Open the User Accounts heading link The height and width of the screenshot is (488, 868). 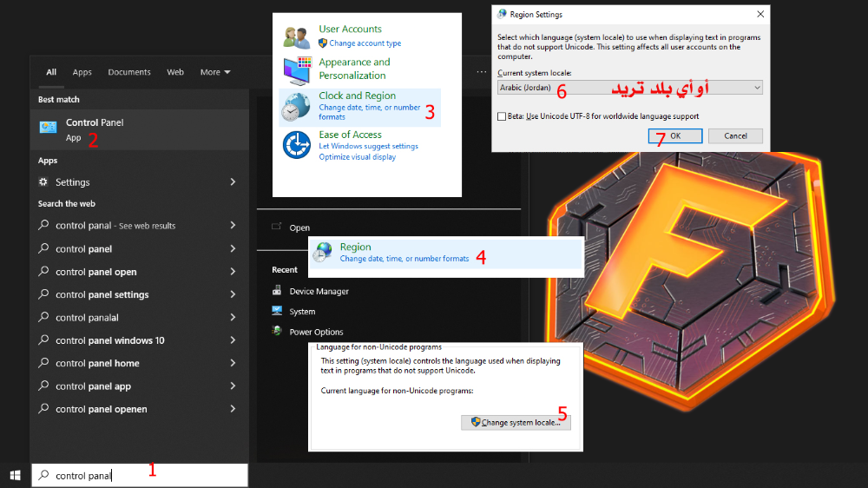(351, 29)
